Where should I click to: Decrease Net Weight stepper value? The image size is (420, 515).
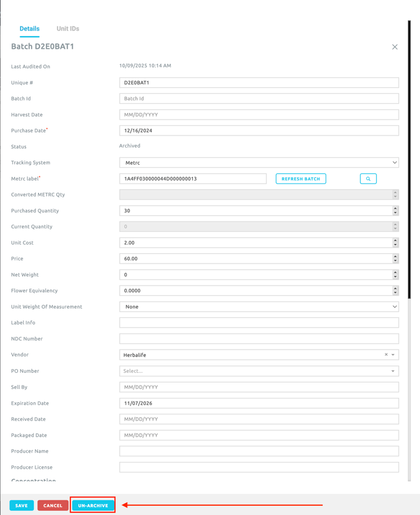pyautogui.click(x=395, y=277)
